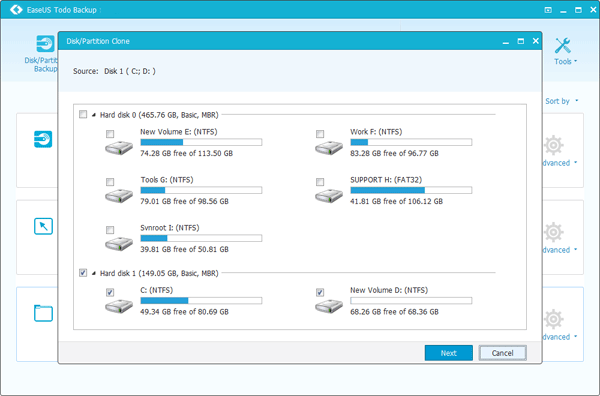
Task: Enable SUPPORT H: checkbox
Action: (x=320, y=182)
